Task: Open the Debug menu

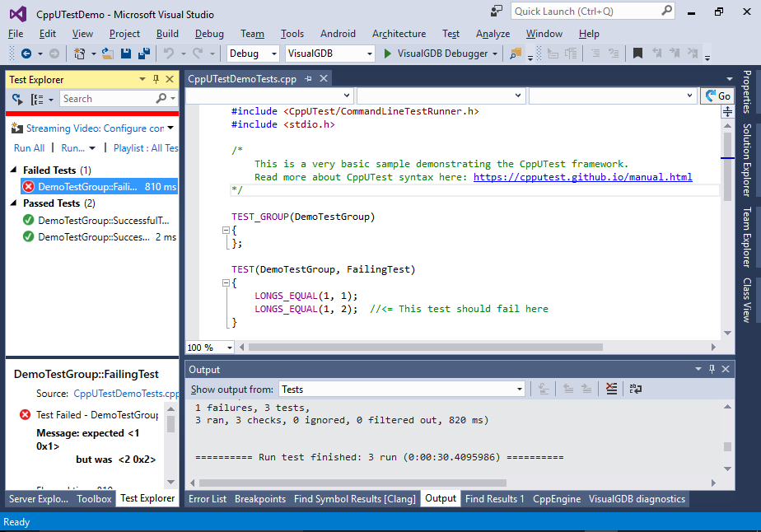Action: point(209,34)
